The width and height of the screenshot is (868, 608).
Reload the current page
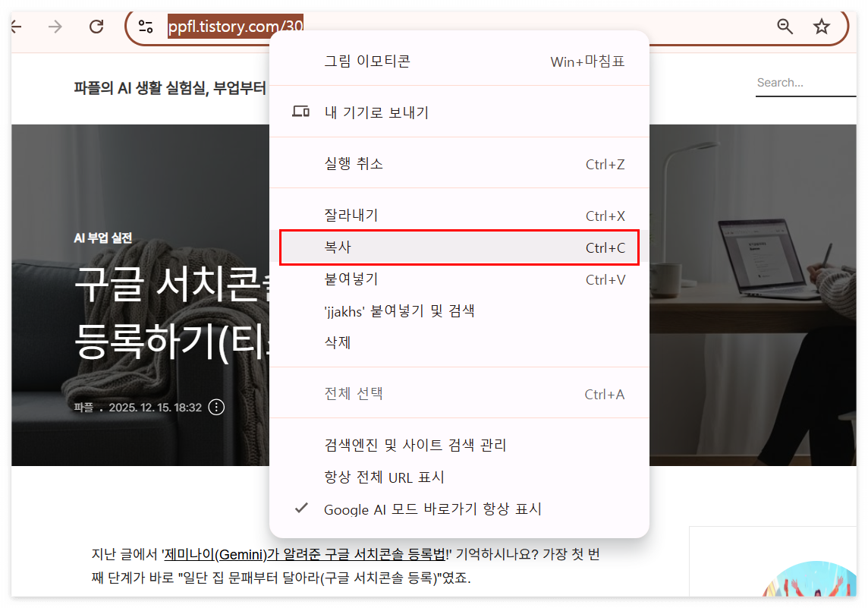coord(96,26)
